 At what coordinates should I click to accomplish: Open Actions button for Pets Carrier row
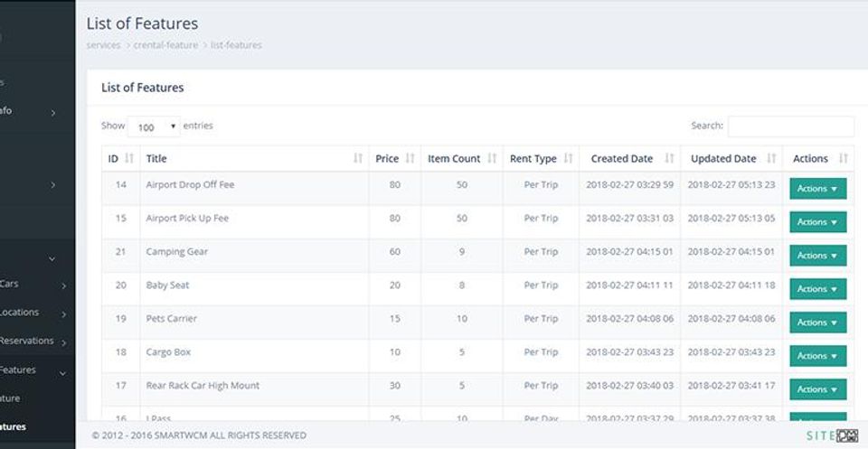[x=817, y=323]
